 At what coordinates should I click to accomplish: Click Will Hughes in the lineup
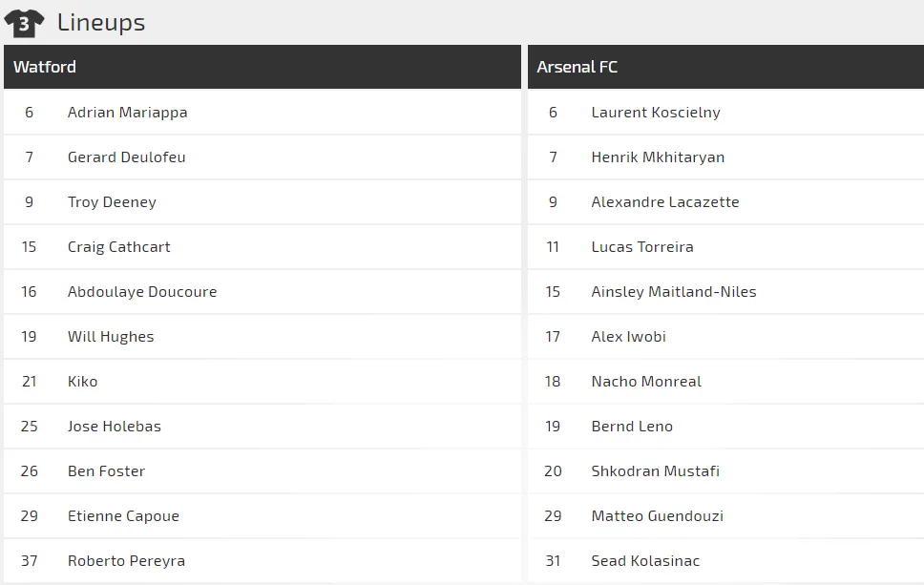click(111, 337)
